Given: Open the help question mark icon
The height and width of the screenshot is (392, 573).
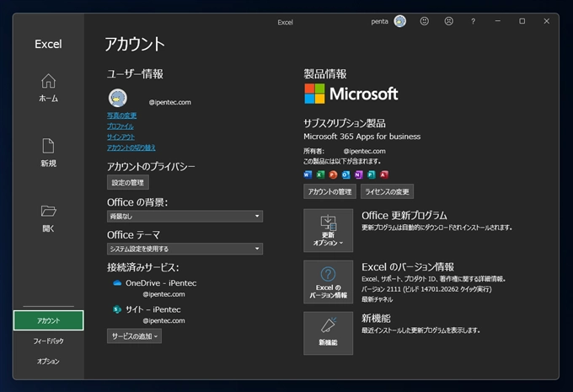Looking at the screenshot, I should [x=474, y=21].
